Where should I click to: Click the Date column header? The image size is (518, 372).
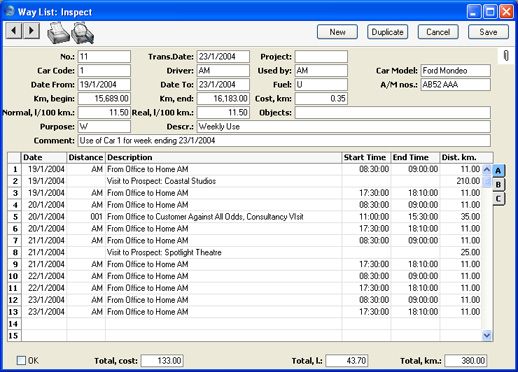point(44,157)
